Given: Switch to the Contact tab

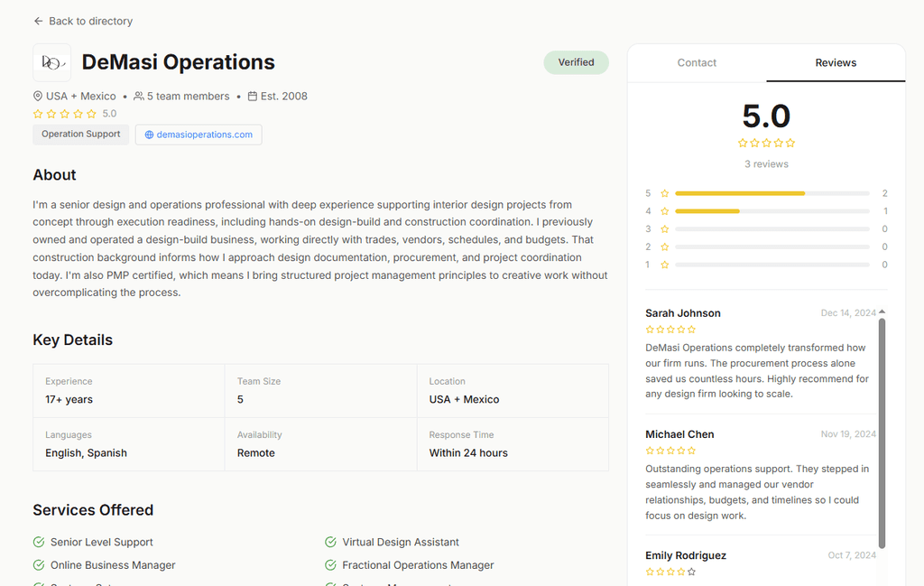Looking at the screenshot, I should [697, 62].
